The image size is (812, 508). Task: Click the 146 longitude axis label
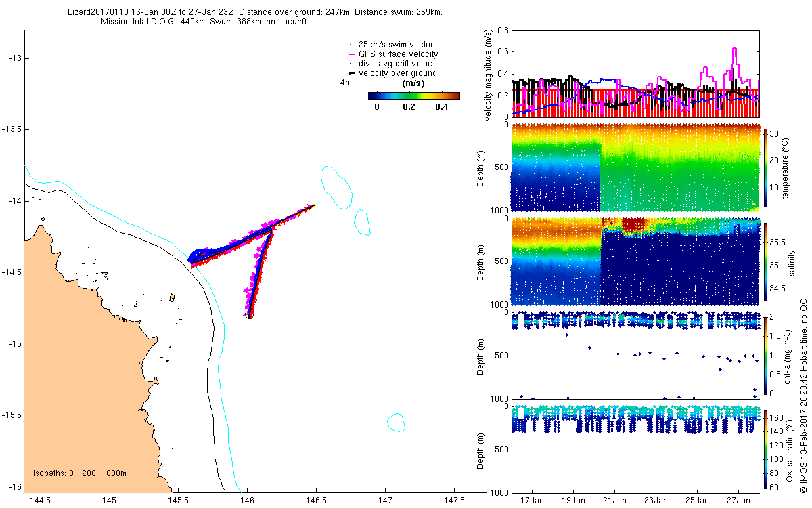click(x=247, y=501)
